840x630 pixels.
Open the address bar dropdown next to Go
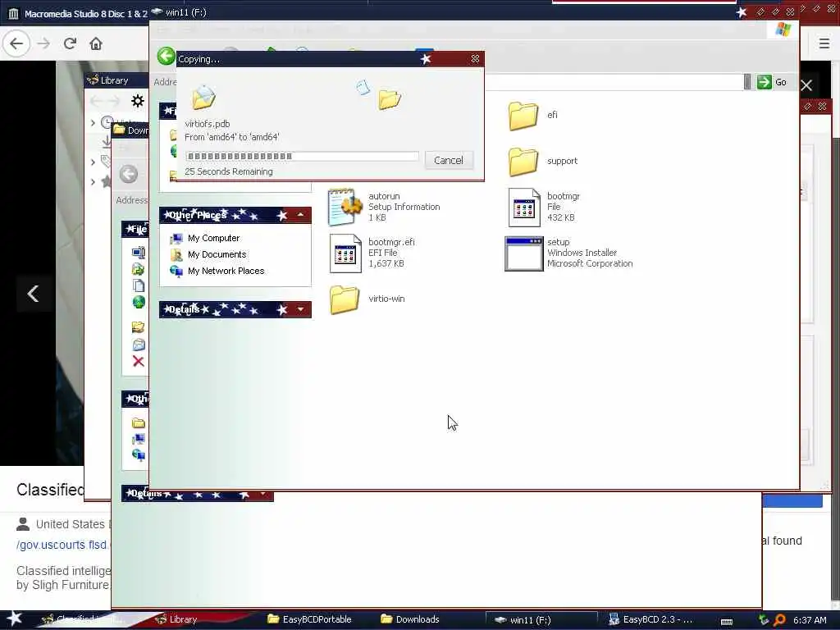coord(747,82)
